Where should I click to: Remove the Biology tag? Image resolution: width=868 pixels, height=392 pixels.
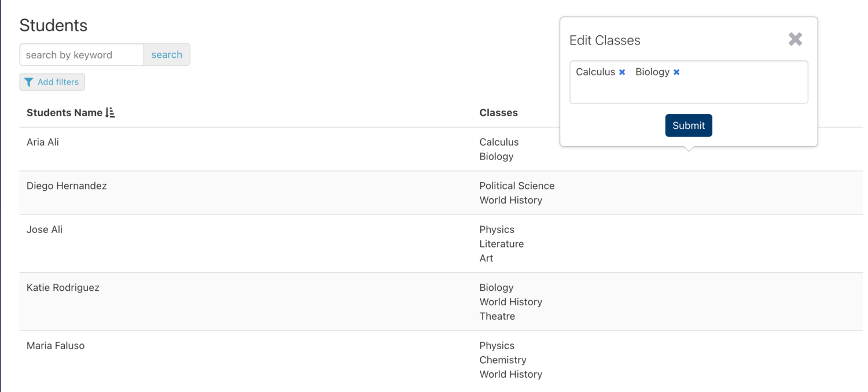pyautogui.click(x=676, y=72)
